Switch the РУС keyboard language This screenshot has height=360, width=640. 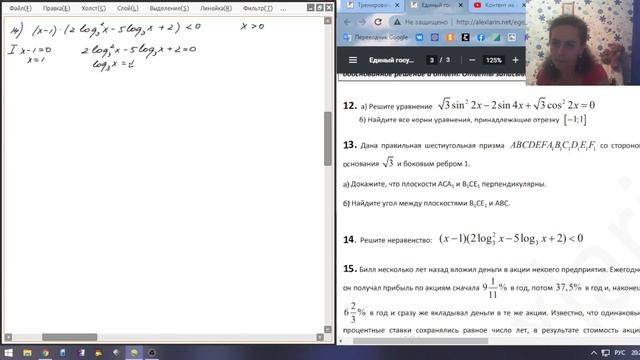tap(620, 353)
